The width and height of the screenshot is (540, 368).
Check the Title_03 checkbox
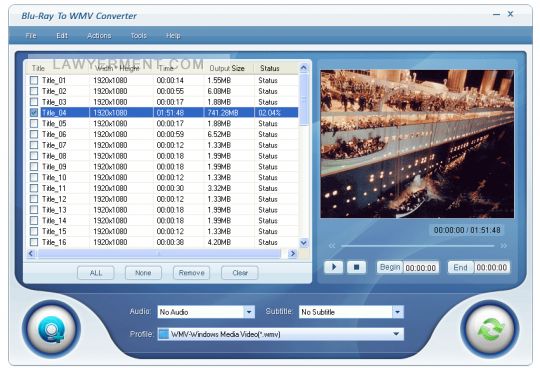pos(34,102)
